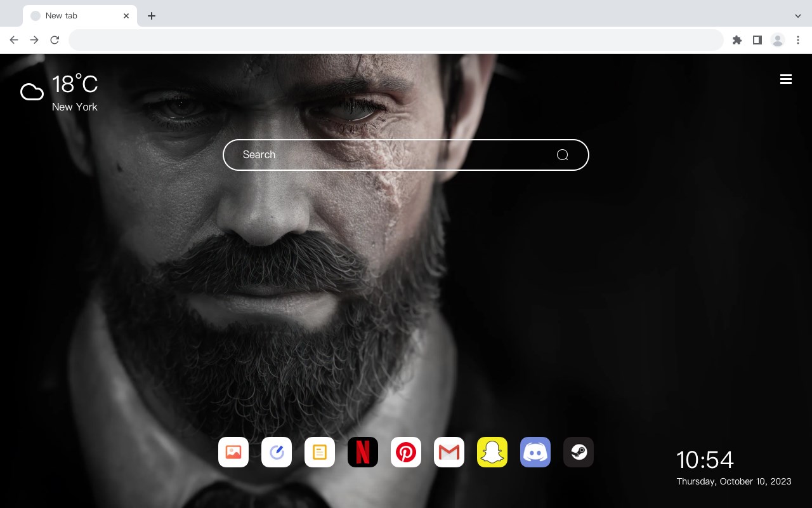812x508 pixels.
Task: Click the New York location label
Action: coord(75,107)
